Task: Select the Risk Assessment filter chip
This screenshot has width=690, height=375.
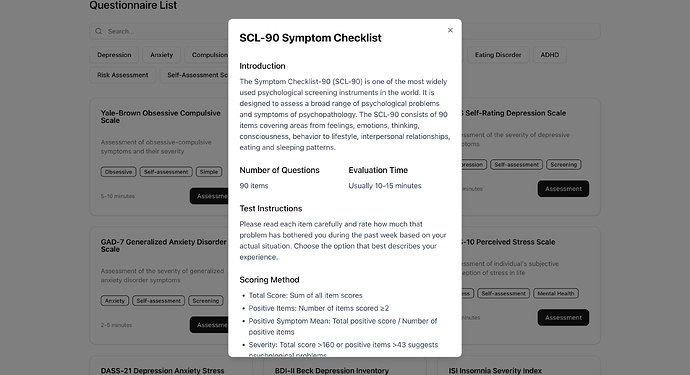Action: 123,75
